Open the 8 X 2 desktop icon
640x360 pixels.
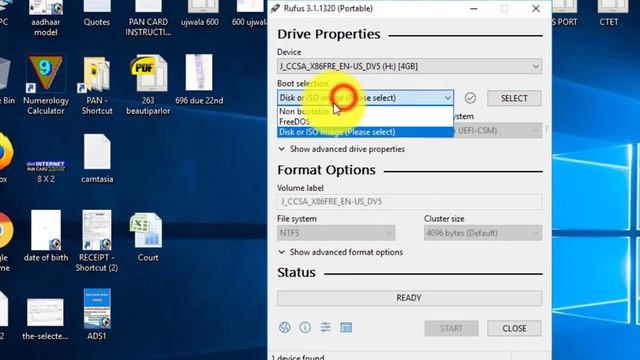click(x=46, y=171)
